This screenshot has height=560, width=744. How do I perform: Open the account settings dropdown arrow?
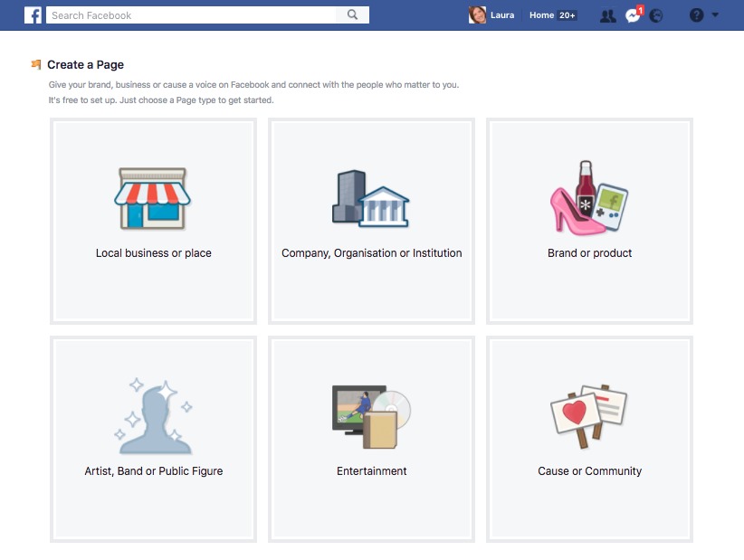click(x=715, y=15)
